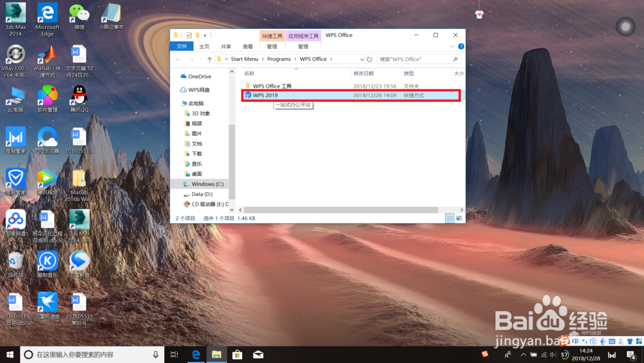The height and width of the screenshot is (363, 644).
Task: Open Explorer help question mark icon
Action: coord(461,46)
